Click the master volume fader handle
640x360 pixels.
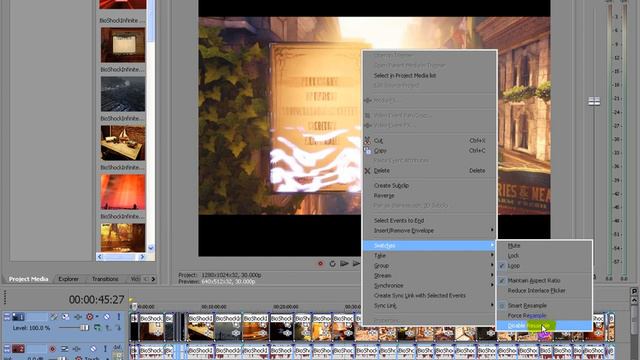[594, 101]
